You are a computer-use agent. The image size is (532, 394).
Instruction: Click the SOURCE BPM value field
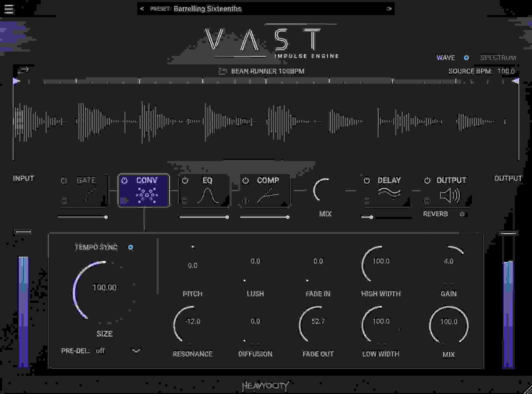click(x=506, y=71)
